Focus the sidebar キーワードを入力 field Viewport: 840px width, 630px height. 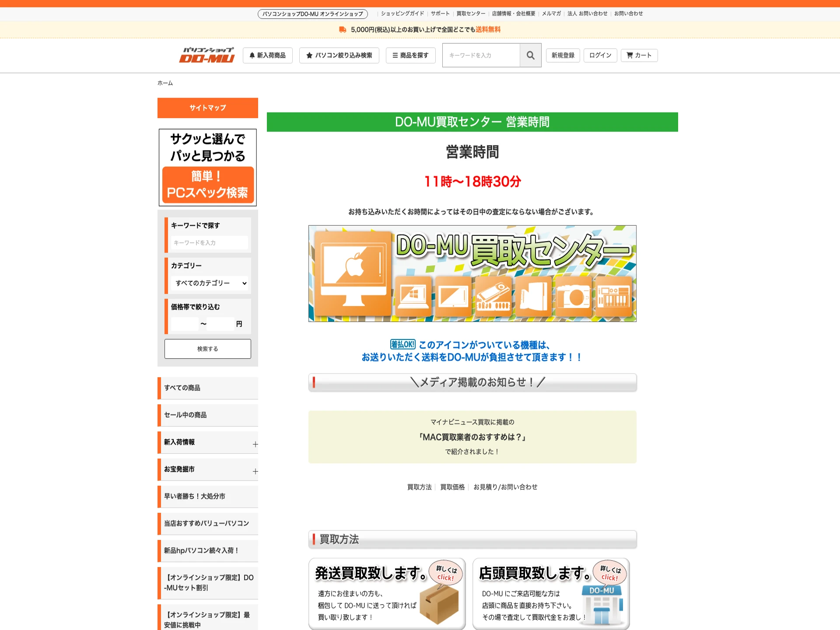pyautogui.click(x=209, y=242)
